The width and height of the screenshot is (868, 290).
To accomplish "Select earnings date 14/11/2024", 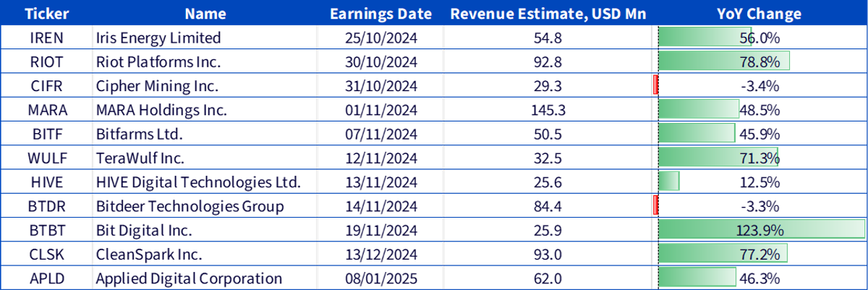I will (380, 206).
